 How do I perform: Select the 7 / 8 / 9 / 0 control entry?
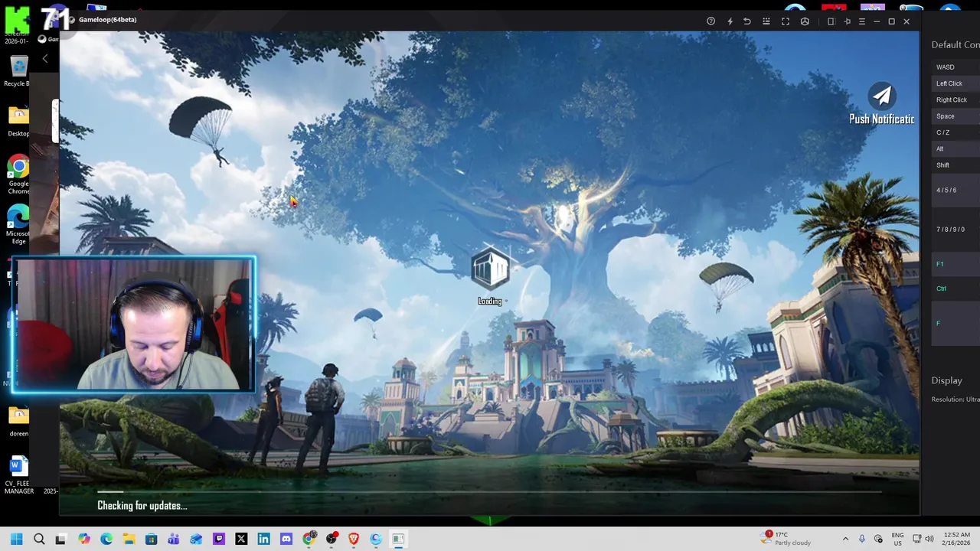click(x=955, y=230)
